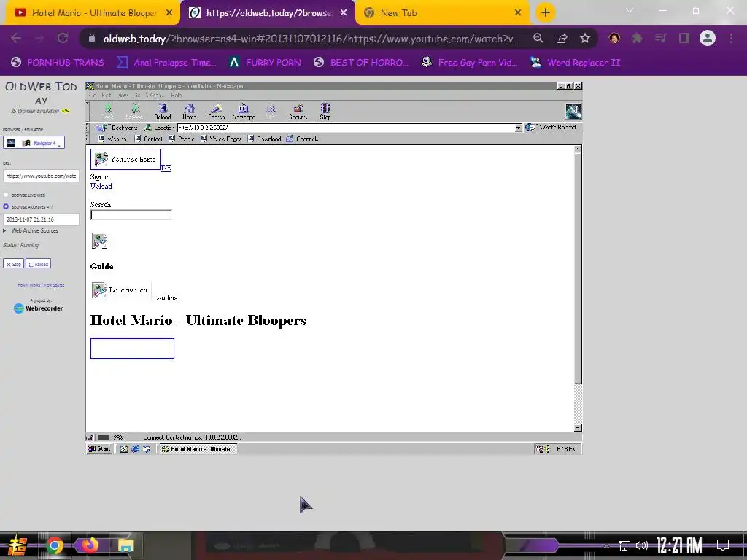Viewport: 747px width, 560px height.
Task: Open the Help menu in Netscape
Action: click(177, 96)
